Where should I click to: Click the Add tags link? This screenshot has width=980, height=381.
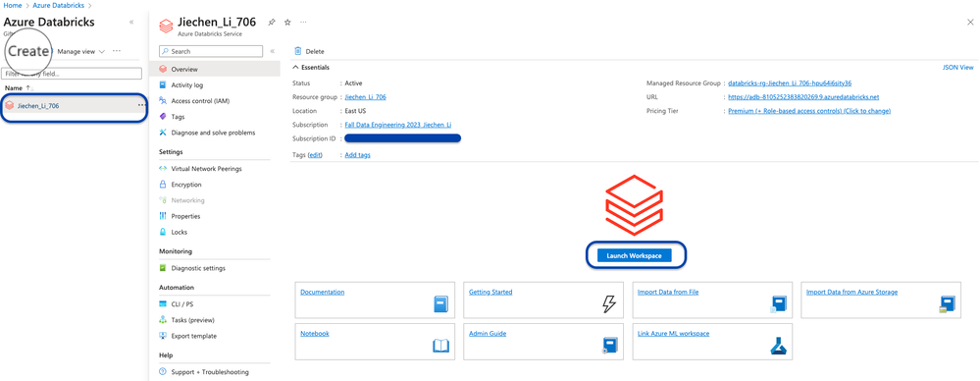[357, 154]
